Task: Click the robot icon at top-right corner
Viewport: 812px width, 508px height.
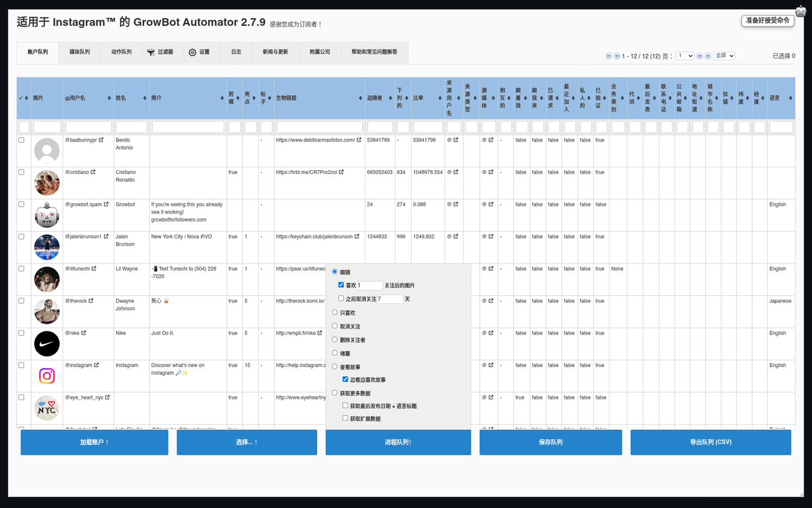Action: coord(801,11)
